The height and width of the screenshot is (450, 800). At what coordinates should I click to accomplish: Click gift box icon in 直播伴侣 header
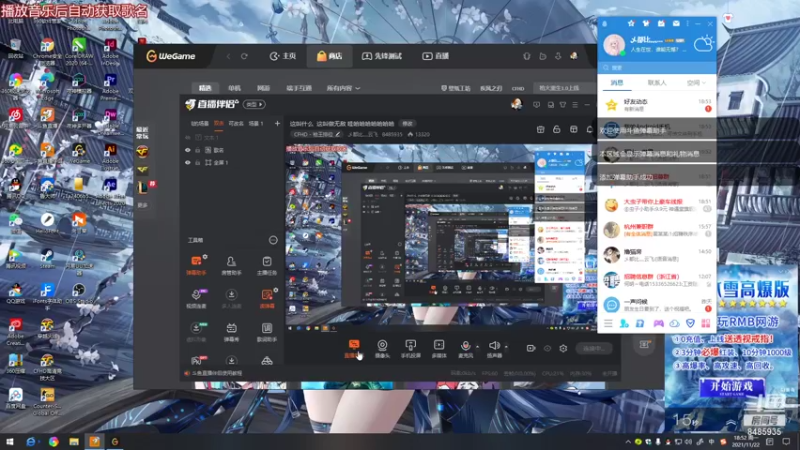pos(540,130)
